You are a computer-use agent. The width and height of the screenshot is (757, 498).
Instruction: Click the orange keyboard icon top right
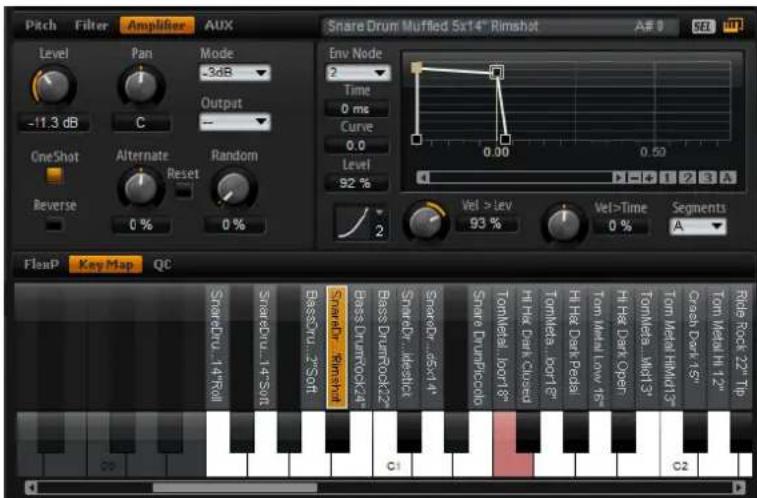pos(732,26)
